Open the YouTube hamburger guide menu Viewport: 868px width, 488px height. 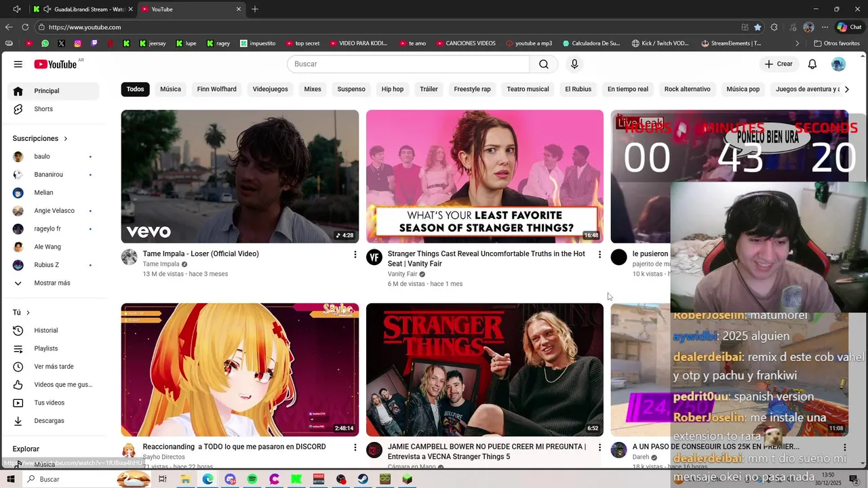18,64
